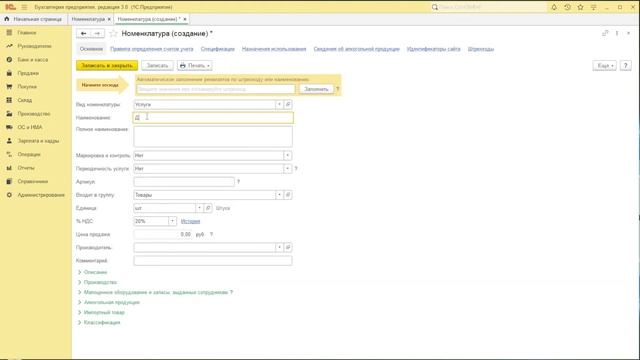The image size is (640, 360).
Task: Open Зарплата и кадры section
Action: pyautogui.click(x=38, y=141)
